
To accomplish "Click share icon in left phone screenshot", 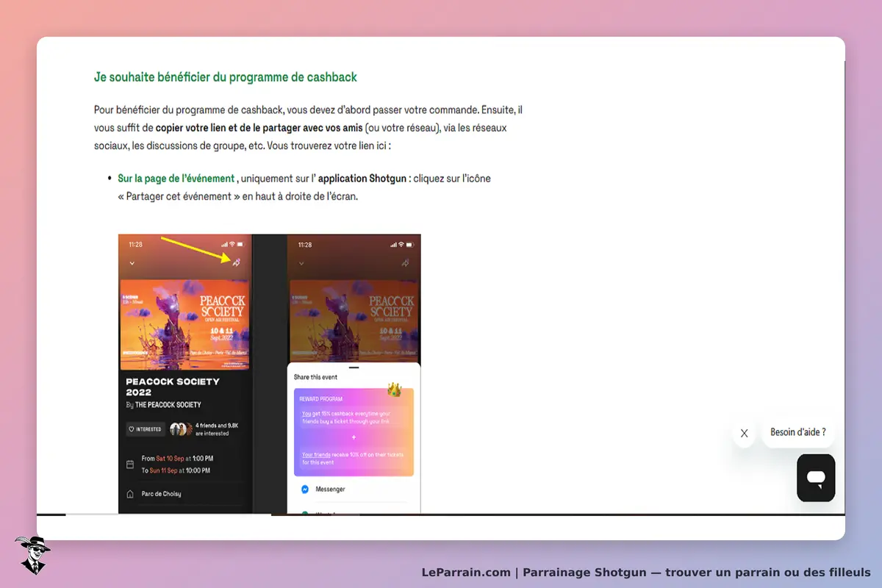I will click(x=236, y=262).
